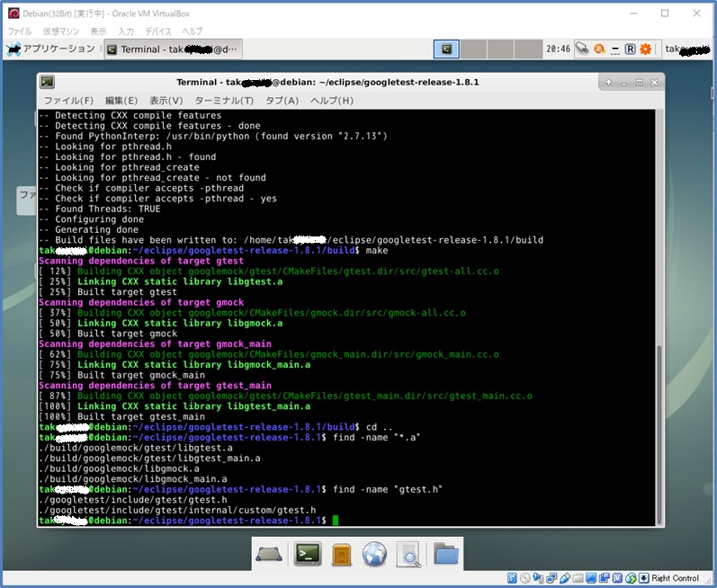Image resolution: width=717 pixels, height=588 pixels.
Task: Open VirtualBox 入力 menu
Action: [x=126, y=31]
